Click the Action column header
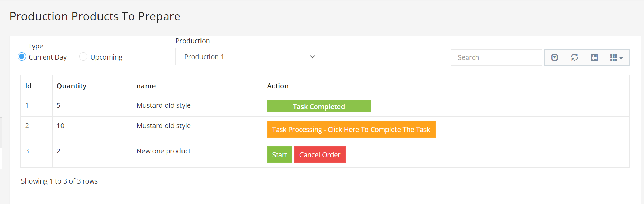644x204 pixels. pos(278,86)
